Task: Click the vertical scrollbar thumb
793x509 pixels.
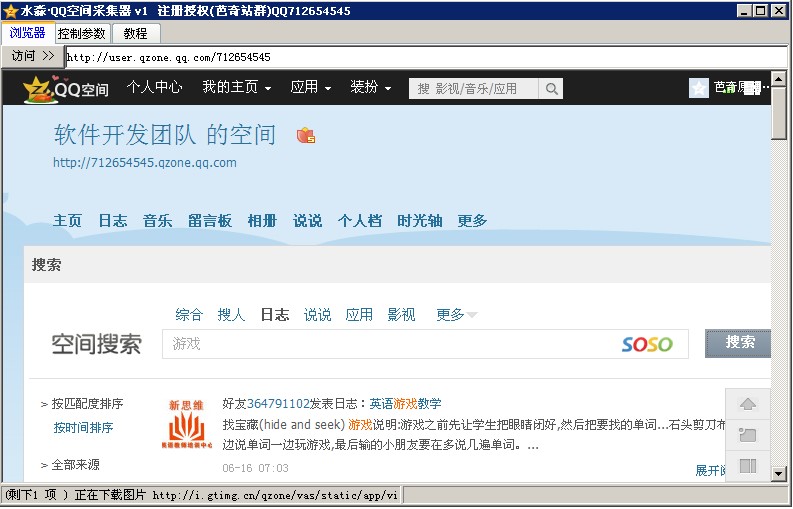Action: [779, 113]
